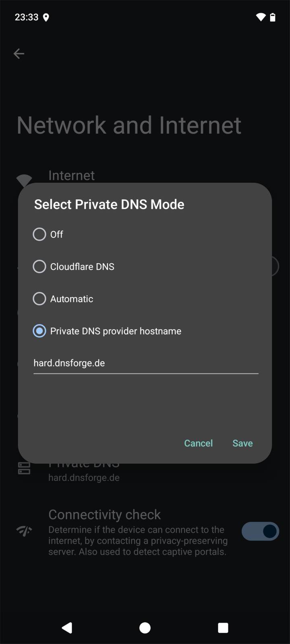Open the hard.dnsforge.de Private DNS entry
Viewport: 290px width, 644px height.
pos(84,477)
